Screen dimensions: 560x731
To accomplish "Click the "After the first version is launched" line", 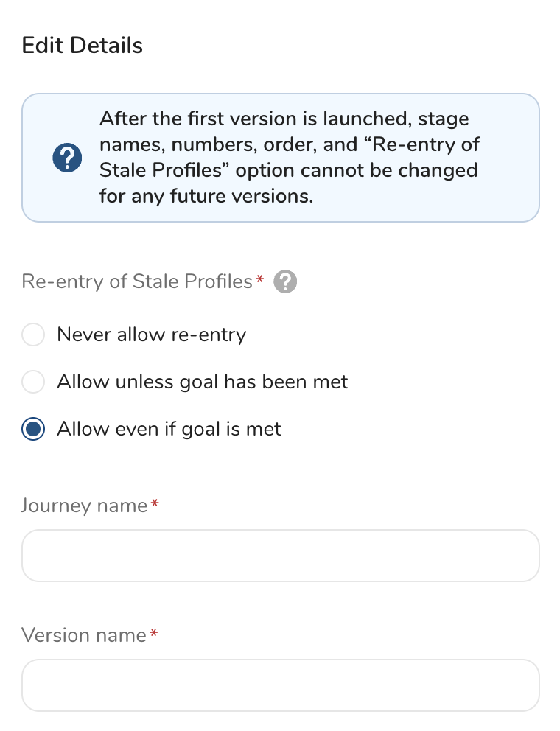I will coord(284,119).
